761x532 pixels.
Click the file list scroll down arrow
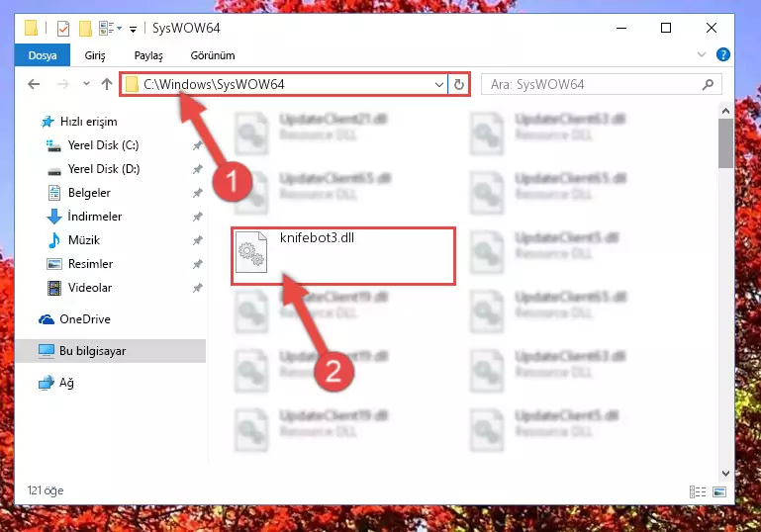pos(725,474)
